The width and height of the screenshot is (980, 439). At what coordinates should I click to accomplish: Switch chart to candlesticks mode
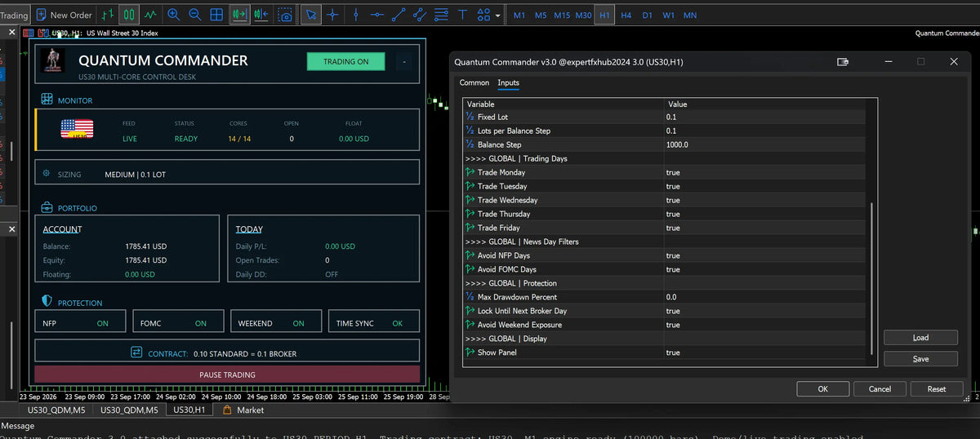(x=129, y=15)
